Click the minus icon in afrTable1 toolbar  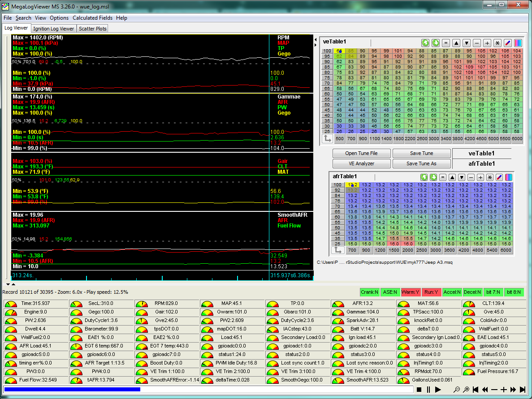pyautogui.click(x=471, y=177)
